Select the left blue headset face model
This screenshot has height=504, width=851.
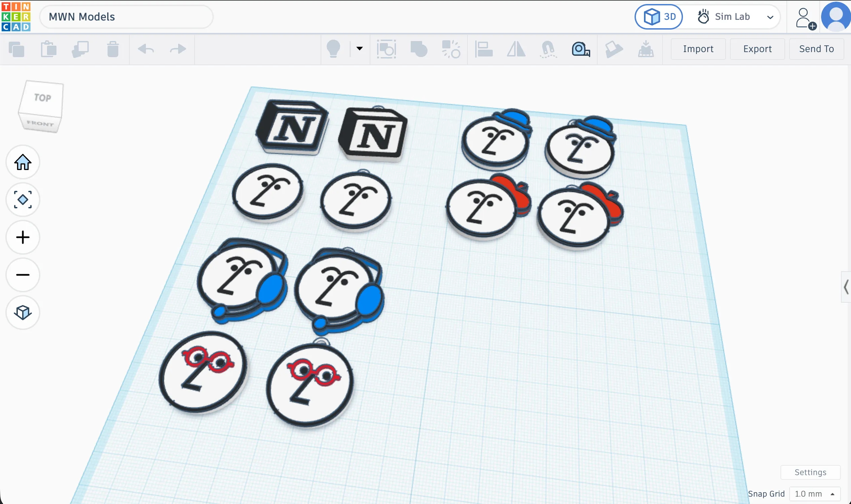click(x=242, y=281)
